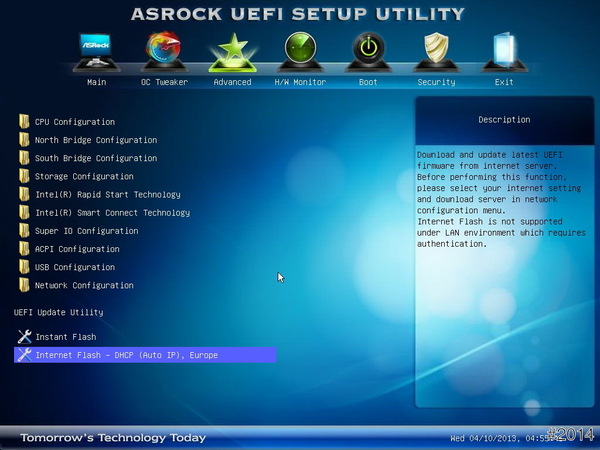Click the Description panel header
This screenshot has width=600, height=450.
tap(504, 120)
